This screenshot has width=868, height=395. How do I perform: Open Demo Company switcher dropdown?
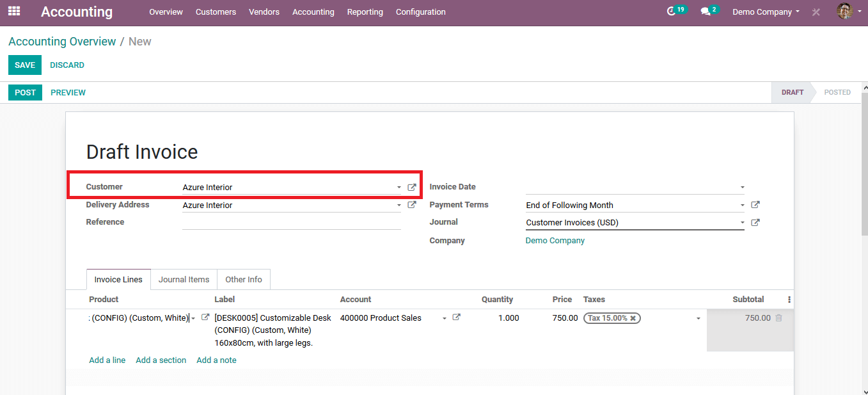[766, 12]
